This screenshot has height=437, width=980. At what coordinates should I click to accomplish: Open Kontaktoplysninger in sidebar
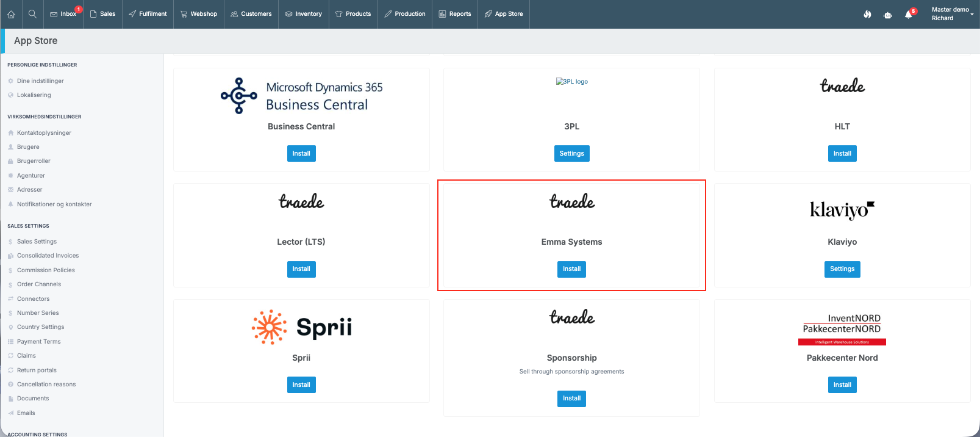point(44,133)
